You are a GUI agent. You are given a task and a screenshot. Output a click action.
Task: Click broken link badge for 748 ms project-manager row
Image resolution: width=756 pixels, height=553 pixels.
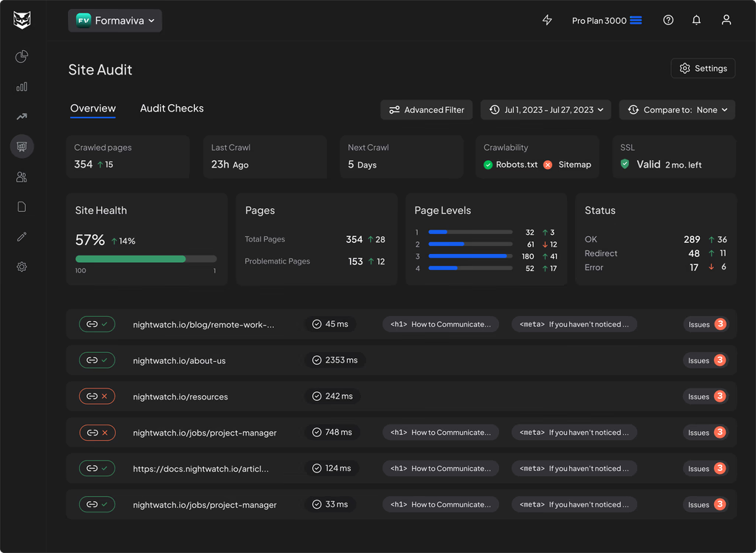pos(97,433)
